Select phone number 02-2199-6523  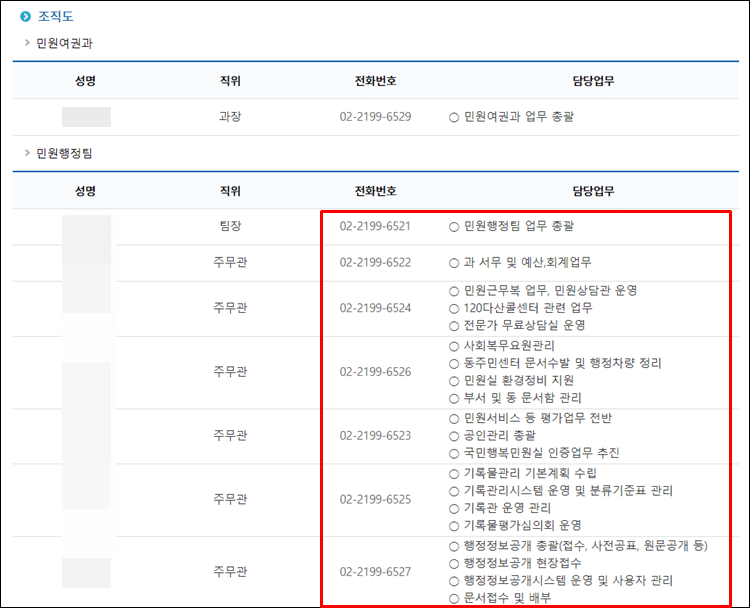point(375,436)
